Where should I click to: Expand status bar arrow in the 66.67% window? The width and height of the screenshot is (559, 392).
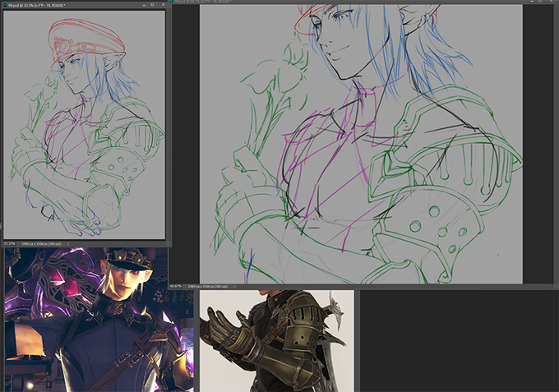[x=234, y=286]
